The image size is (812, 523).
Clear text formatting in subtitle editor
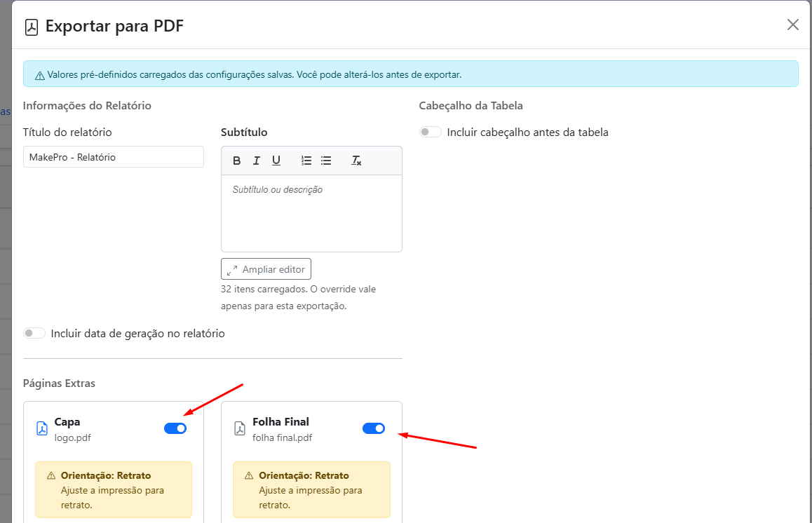coord(356,161)
